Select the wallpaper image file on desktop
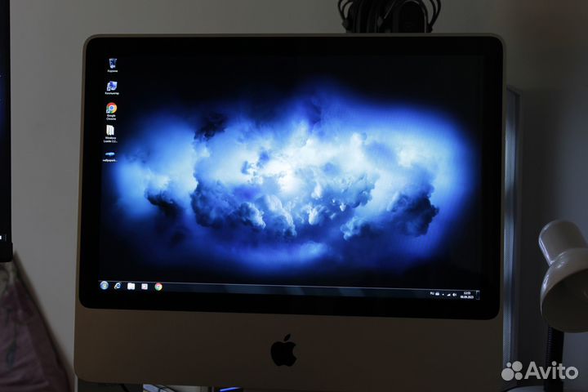The height and width of the screenshot is (392, 588). (110, 157)
